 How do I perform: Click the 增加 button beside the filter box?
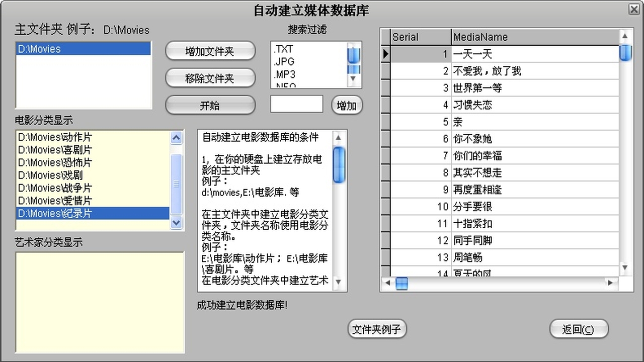click(347, 105)
